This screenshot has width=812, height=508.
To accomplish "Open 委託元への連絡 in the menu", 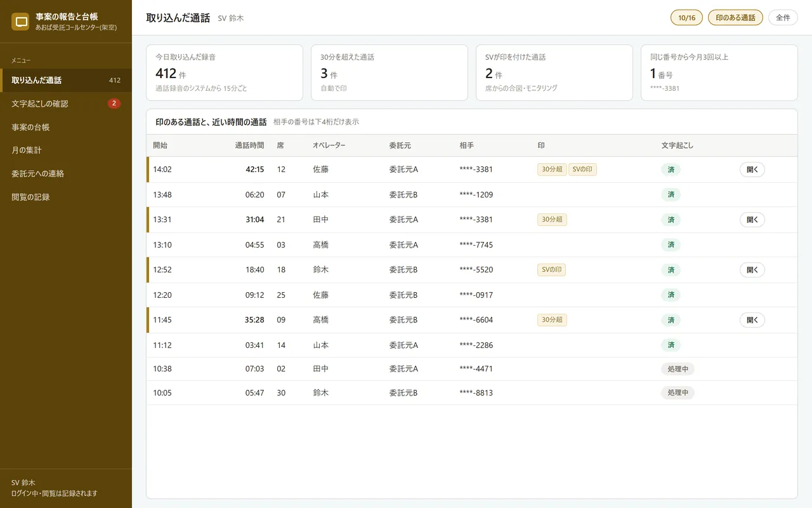I will point(66,173).
